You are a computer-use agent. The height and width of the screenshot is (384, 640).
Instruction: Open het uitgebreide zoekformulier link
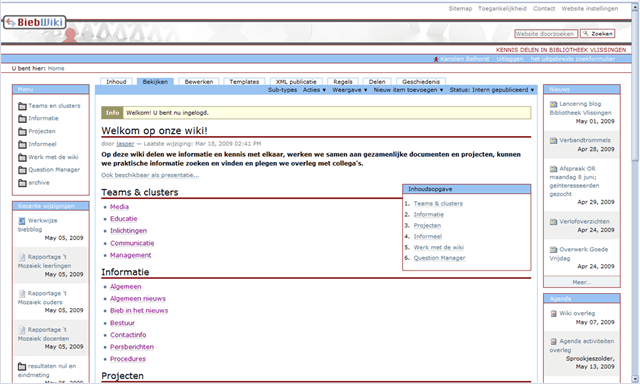573,59
